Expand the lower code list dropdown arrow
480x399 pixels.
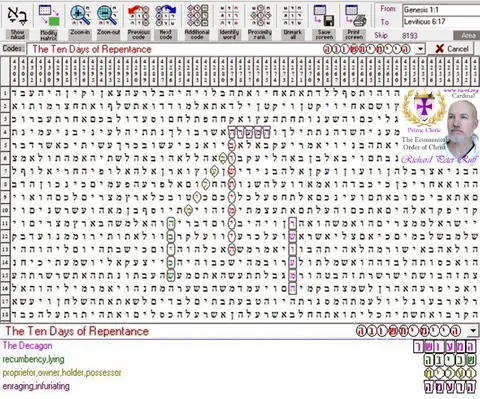[x=473, y=331]
